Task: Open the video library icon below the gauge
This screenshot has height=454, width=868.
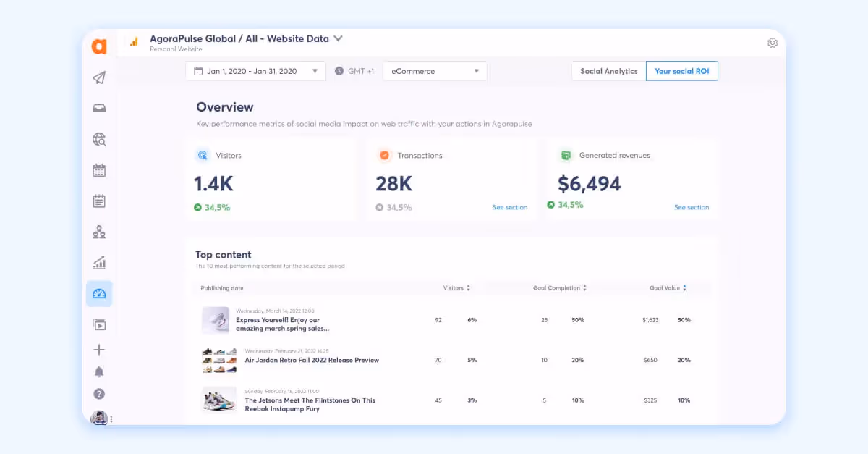Action: tap(99, 324)
